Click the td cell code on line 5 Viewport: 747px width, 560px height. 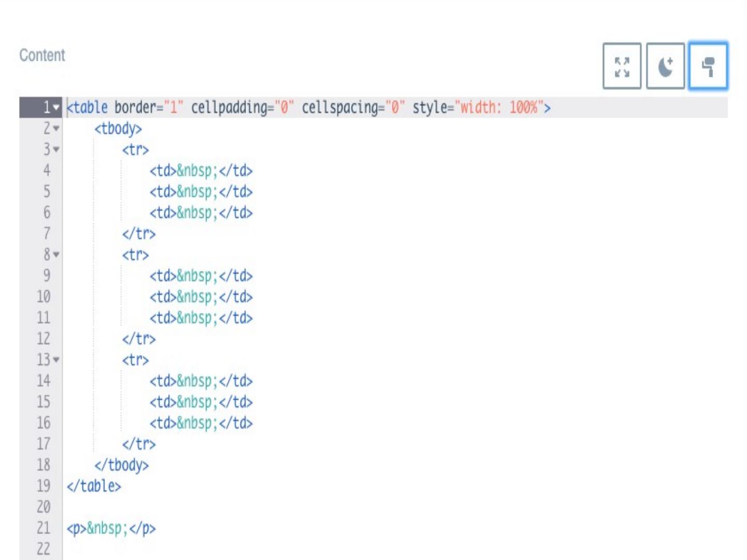pyautogui.click(x=201, y=192)
